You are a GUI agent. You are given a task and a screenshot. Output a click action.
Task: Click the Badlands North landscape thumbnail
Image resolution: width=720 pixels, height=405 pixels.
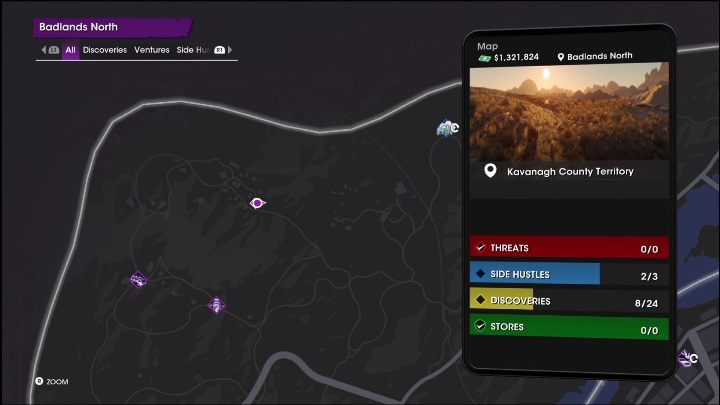[x=569, y=112]
